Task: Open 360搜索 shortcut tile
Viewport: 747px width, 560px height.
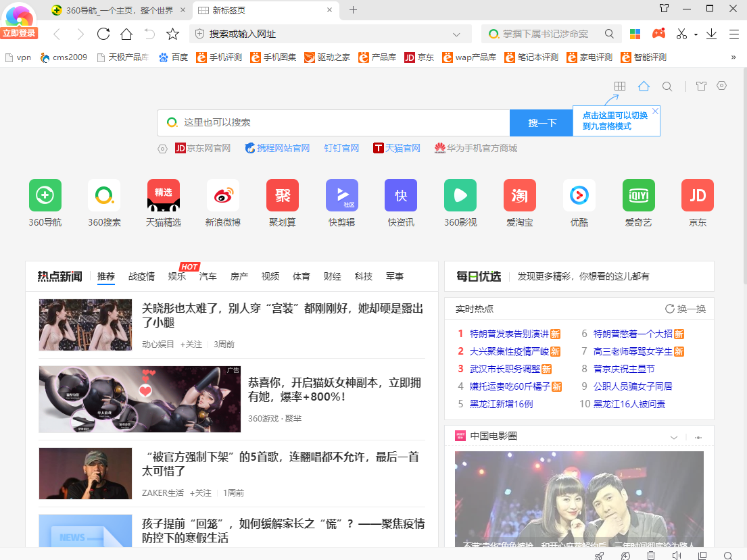Action: click(x=104, y=203)
